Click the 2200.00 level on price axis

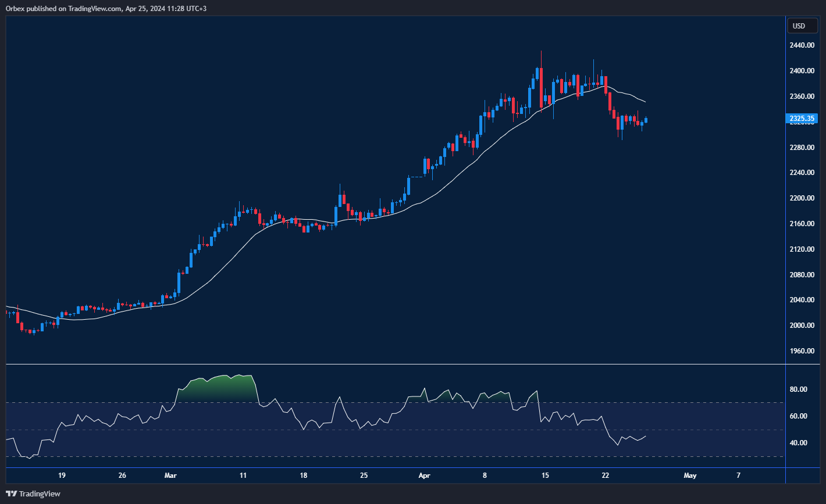[801, 198]
